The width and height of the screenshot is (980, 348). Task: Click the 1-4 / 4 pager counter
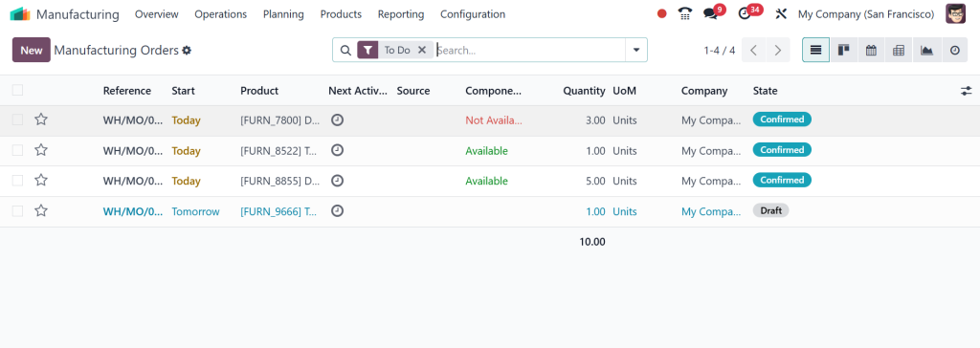(x=720, y=50)
